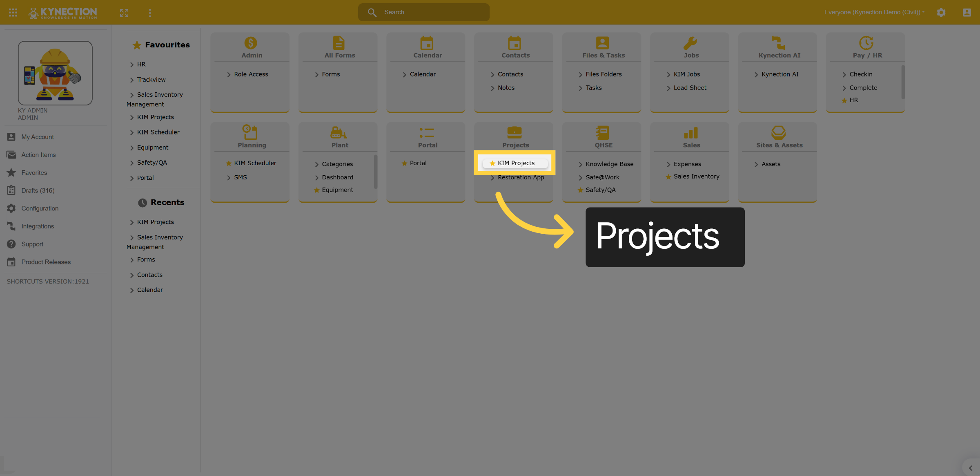The width and height of the screenshot is (980, 476).
Task: Click the Projects briefcase icon
Action: coord(514,132)
